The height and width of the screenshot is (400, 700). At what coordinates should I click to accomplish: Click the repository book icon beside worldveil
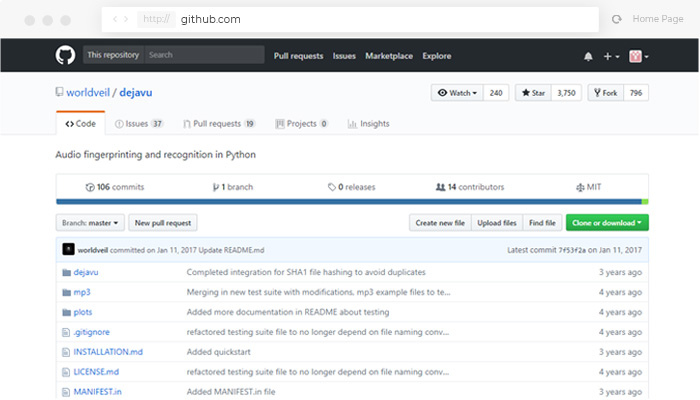pyautogui.click(x=59, y=92)
